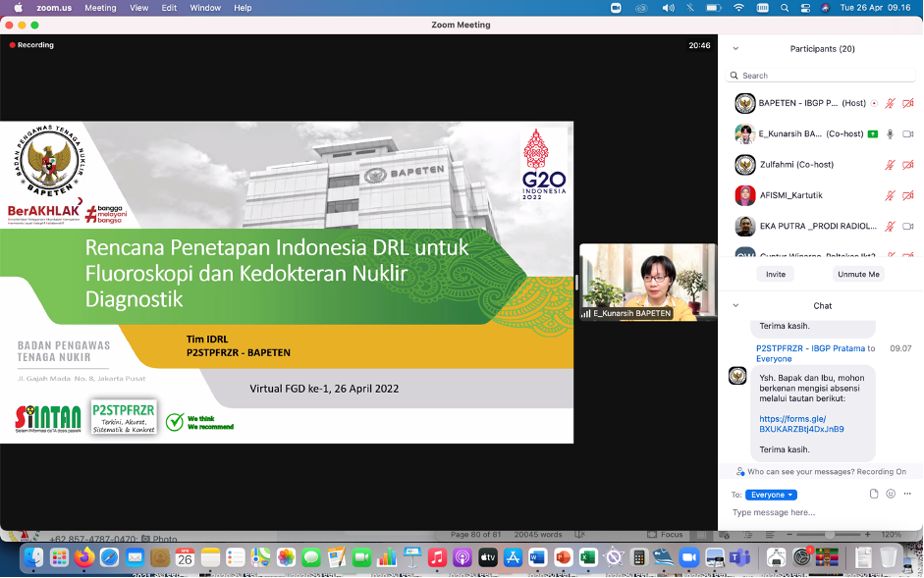The image size is (924, 578).
Task: Open the Meeting menu
Action: tap(100, 8)
